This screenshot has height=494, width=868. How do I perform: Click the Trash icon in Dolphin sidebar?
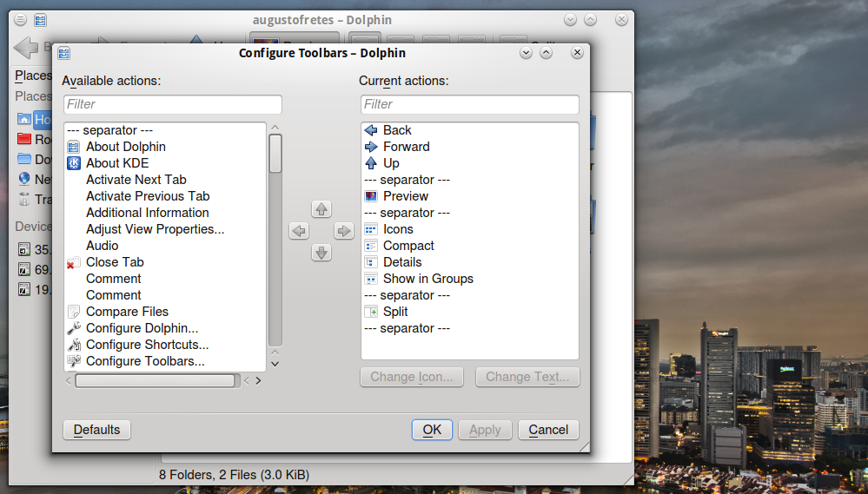(23, 199)
